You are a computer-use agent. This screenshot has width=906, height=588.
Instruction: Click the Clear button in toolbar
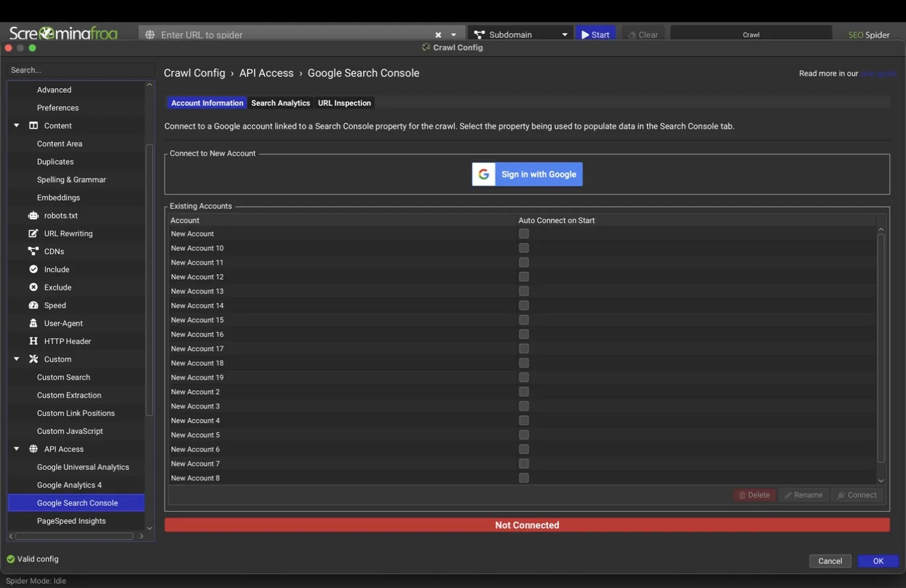643,35
